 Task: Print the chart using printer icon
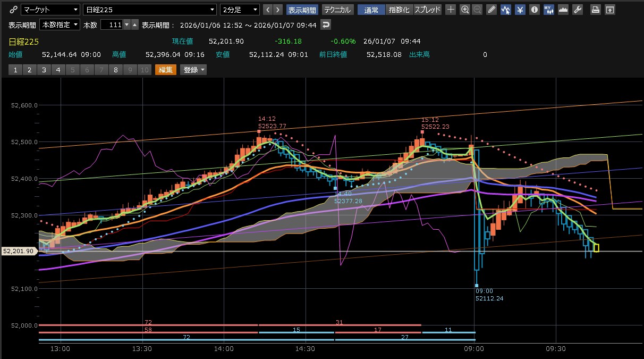[596, 10]
